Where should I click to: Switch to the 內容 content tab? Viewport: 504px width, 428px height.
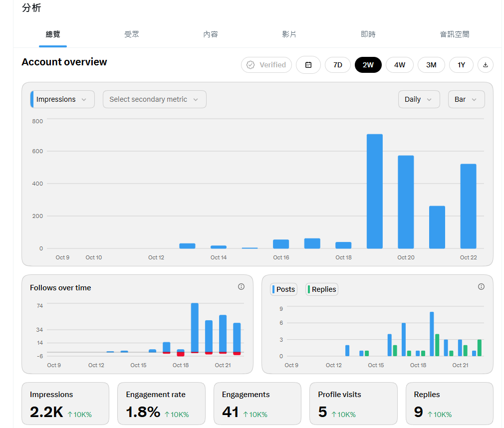point(211,34)
